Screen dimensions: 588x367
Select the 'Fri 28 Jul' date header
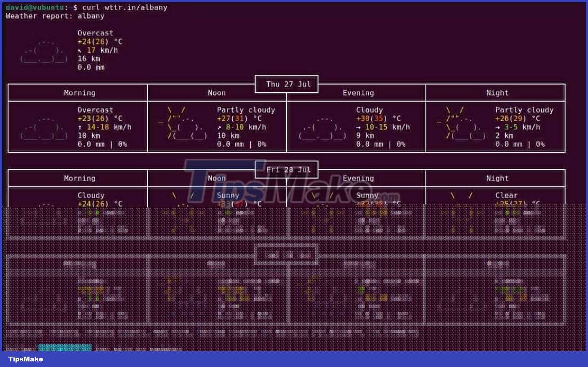287,170
